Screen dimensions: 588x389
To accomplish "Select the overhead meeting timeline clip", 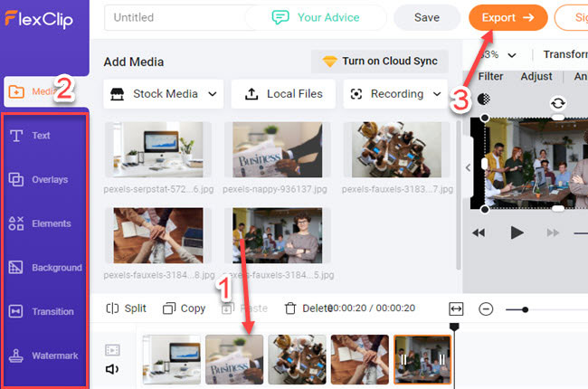I will 297,359.
